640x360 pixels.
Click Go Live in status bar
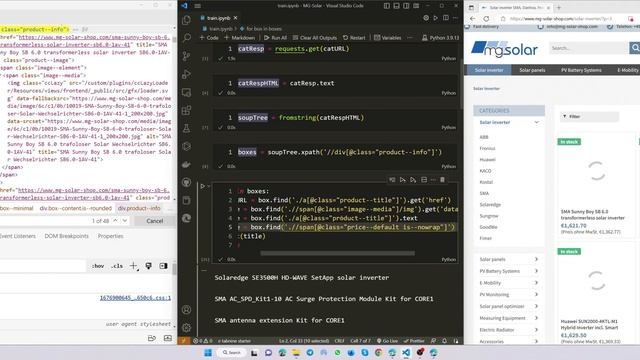point(387,341)
